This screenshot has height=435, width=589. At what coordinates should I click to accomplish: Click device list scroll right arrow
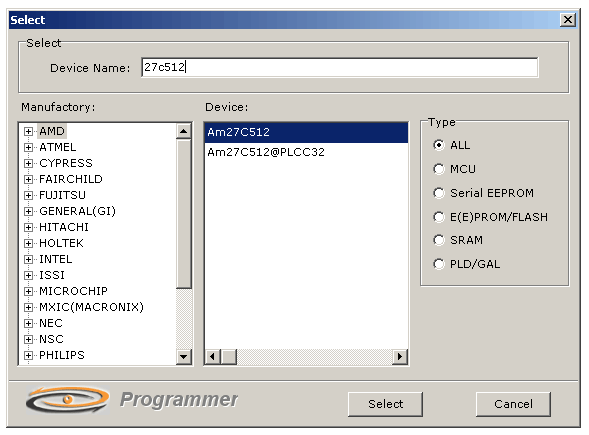pos(400,356)
